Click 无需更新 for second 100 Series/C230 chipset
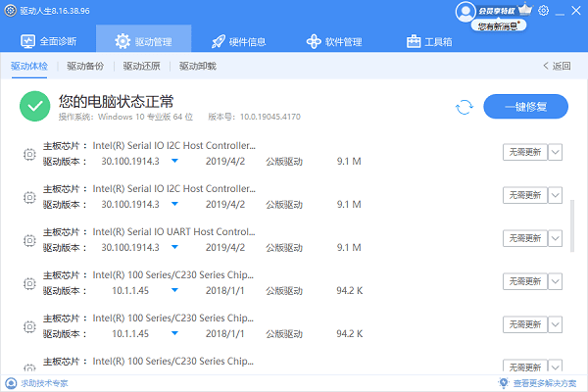The height and width of the screenshot is (392, 588). [525, 324]
